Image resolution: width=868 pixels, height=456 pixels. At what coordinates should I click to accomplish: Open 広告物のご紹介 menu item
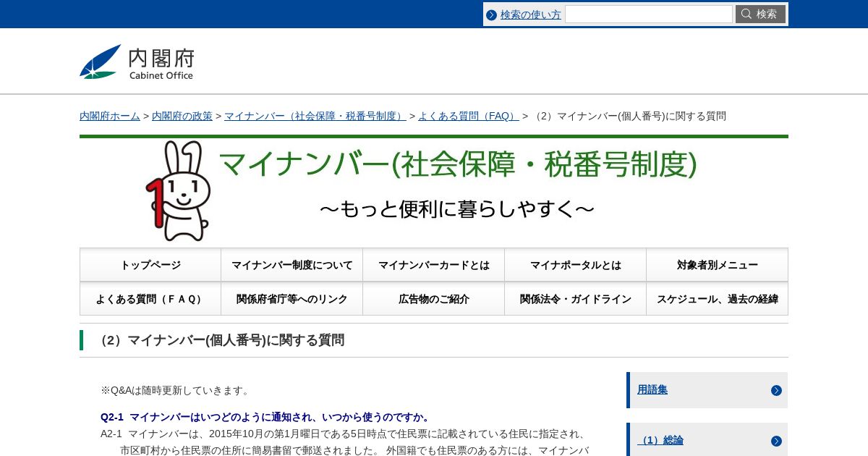[434, 299]
